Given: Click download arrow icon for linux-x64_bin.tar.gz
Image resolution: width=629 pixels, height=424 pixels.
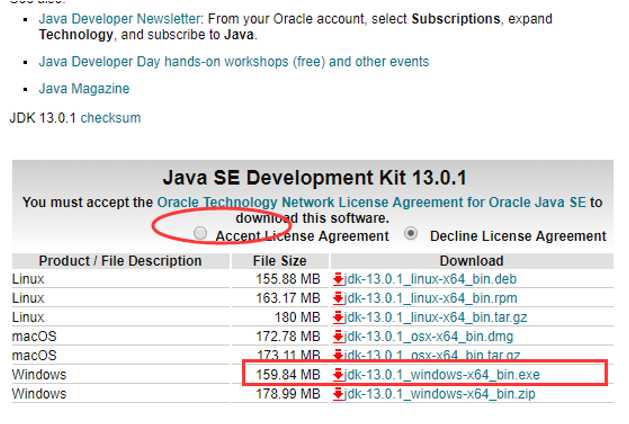Looking at the screenshot, I should (338, 317).
